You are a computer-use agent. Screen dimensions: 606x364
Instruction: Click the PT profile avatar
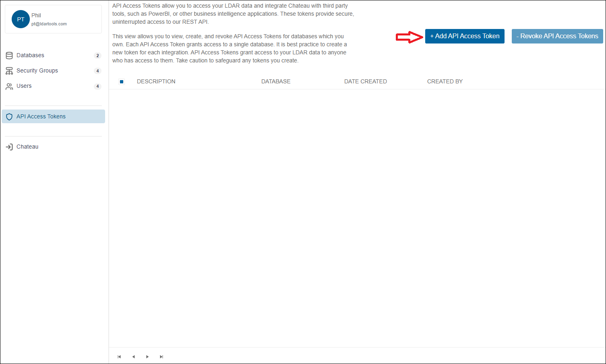click(21, 19)
